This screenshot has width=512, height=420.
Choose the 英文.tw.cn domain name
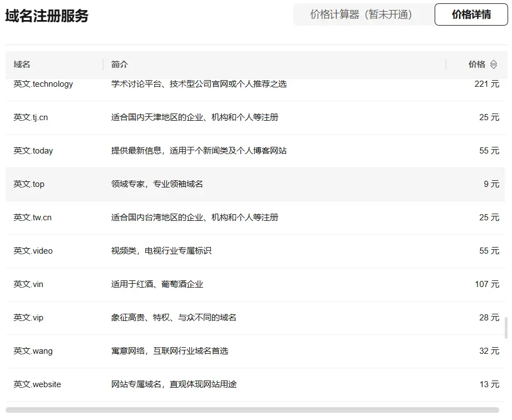click(32, 218)
